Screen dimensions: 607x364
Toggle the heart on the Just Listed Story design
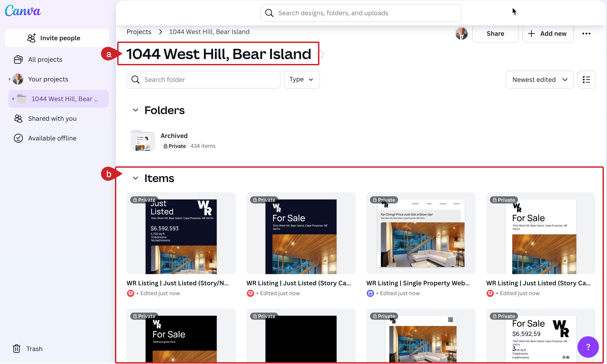coord(131,293)
